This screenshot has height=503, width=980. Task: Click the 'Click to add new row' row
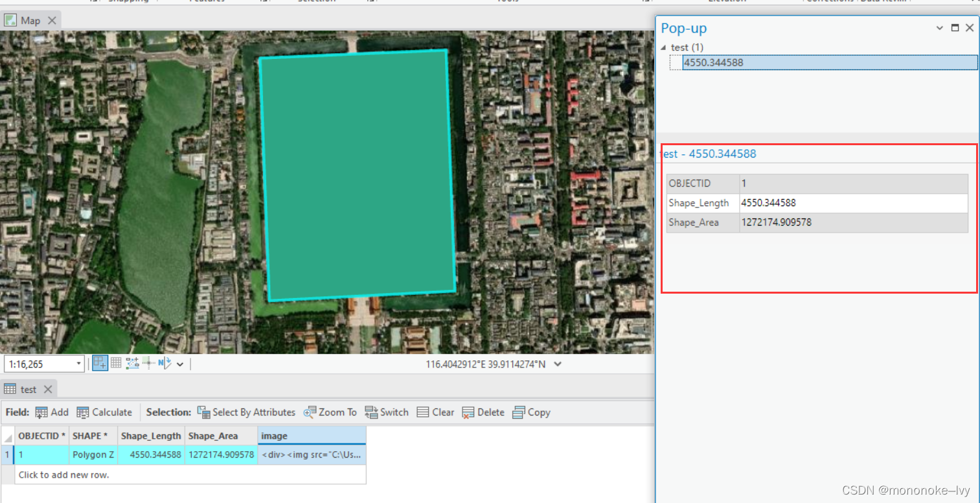[190, 474]
